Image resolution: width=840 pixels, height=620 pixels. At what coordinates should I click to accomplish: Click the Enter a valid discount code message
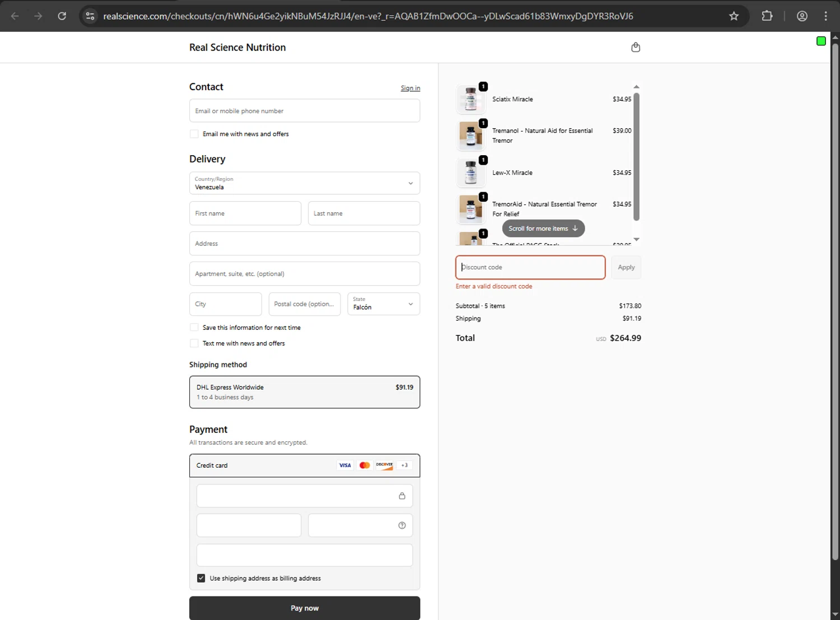pos(494,286)
